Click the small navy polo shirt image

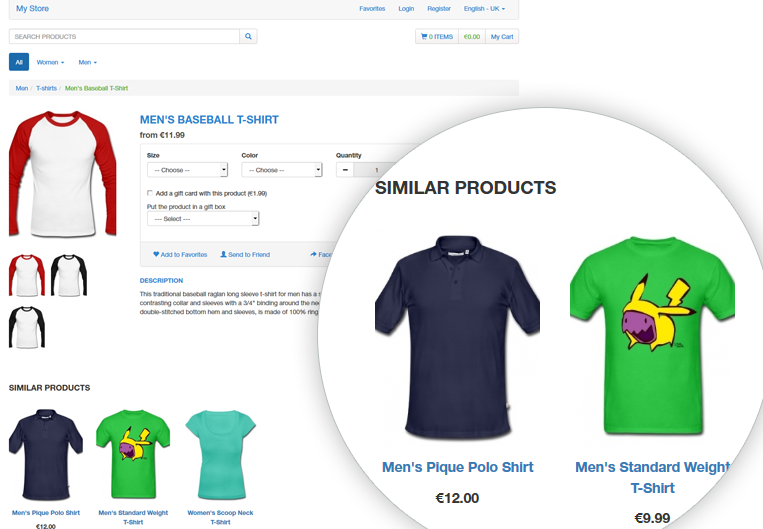click(46, 455)
